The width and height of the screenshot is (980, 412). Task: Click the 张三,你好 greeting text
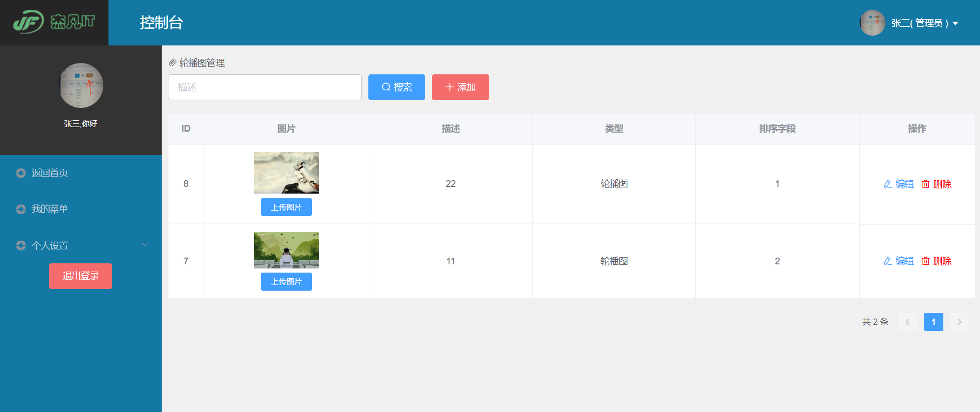81,124
